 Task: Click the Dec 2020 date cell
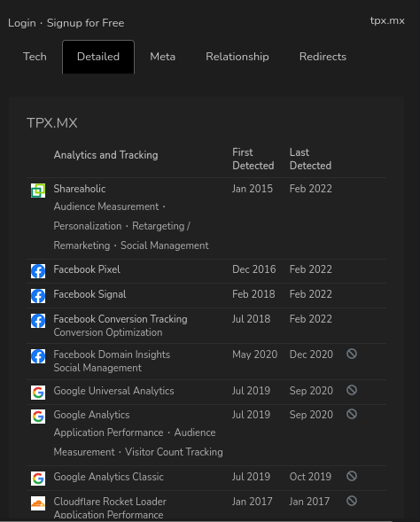coord(311,354)
